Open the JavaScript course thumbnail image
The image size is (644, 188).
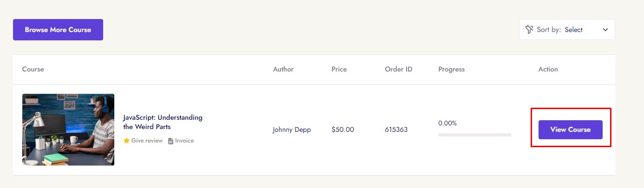pos(68,130)
